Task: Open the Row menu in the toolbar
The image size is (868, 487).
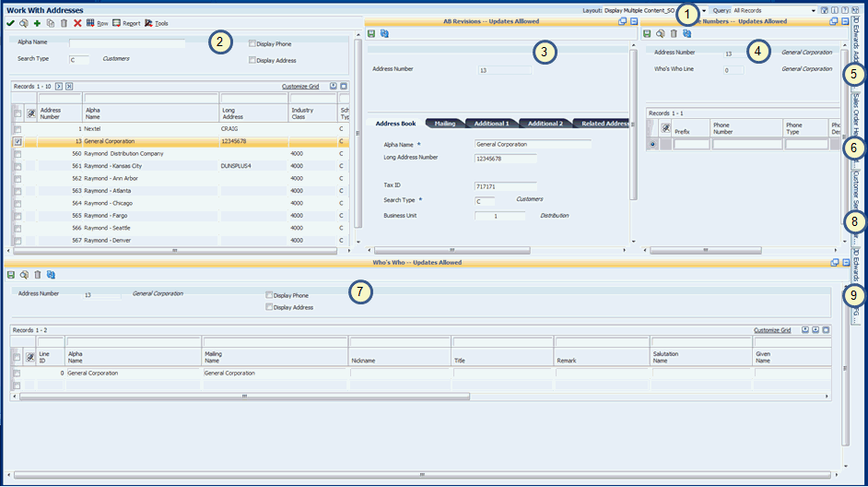Action: coord(97,23)
